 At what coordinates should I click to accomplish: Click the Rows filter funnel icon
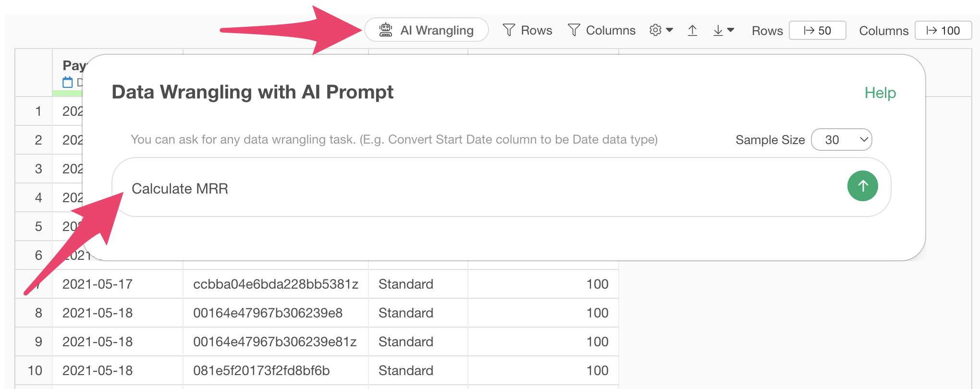(x=509, y=30)
